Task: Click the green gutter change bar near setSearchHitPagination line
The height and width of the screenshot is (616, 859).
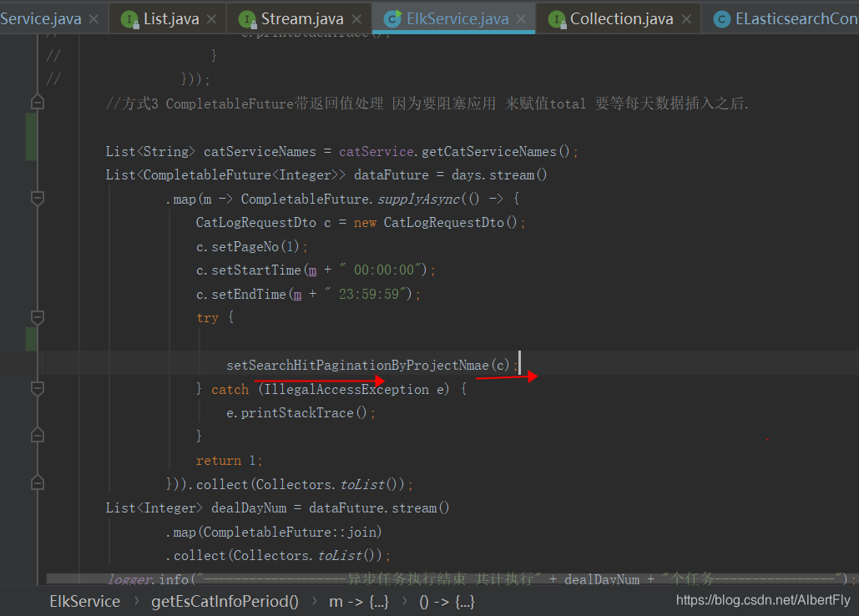Action: tap(31, 340)
